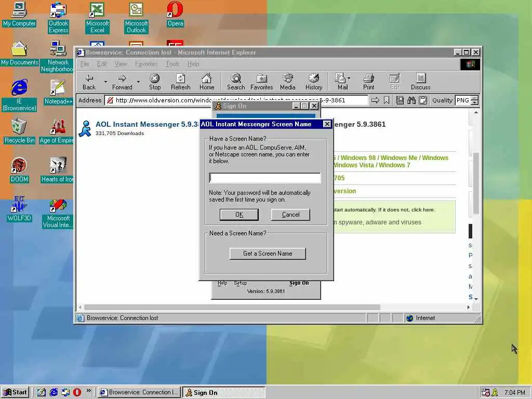This screenshot has width=532, height=399.
Task: Step Quality PNG selector down
Action: tap(475, 102)
